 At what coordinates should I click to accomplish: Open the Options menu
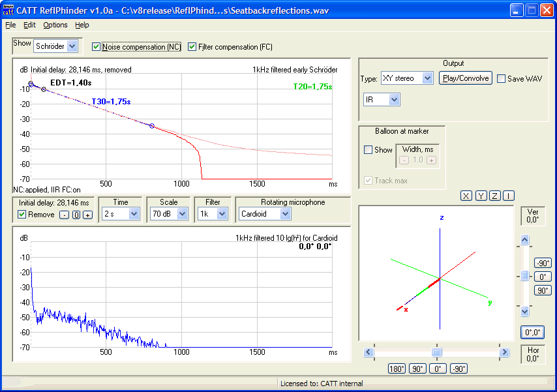pyautogui.click(x=55, y=25)
